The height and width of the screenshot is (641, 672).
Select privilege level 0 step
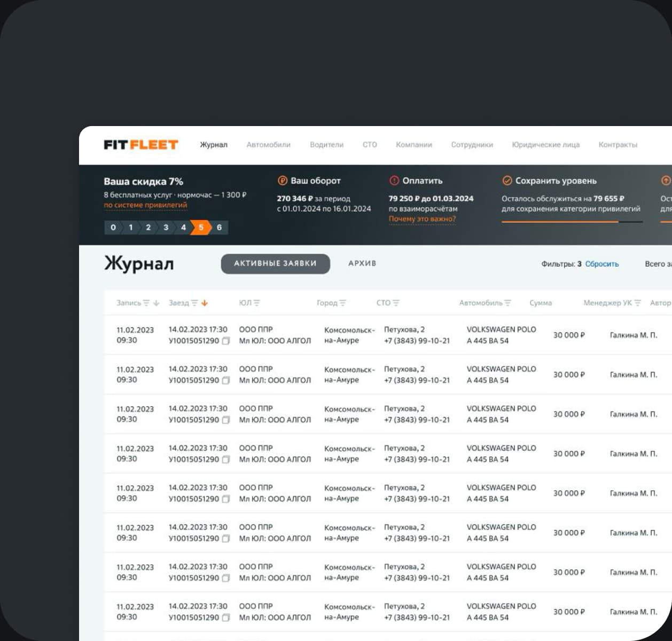tap(113, 228)
